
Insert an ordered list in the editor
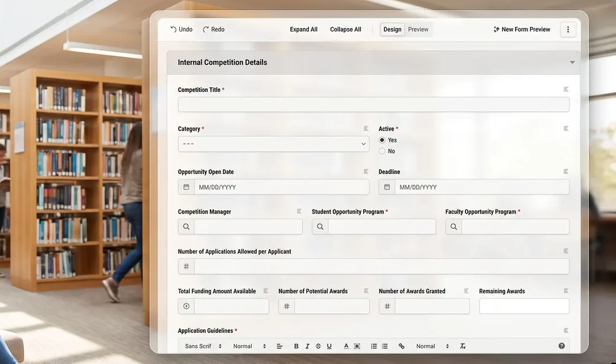(373, 346)
